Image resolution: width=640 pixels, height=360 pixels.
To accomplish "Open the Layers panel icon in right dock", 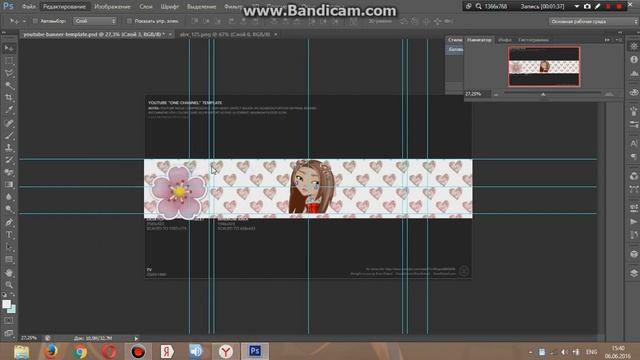I will tap(633, 273).
